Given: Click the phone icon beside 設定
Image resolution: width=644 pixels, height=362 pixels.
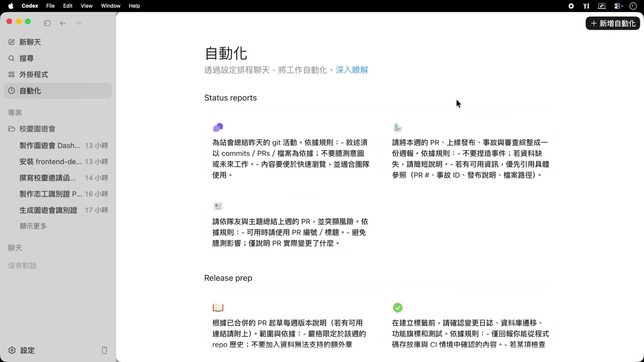Looking at the screenshot, I should [x=105, y=350].
